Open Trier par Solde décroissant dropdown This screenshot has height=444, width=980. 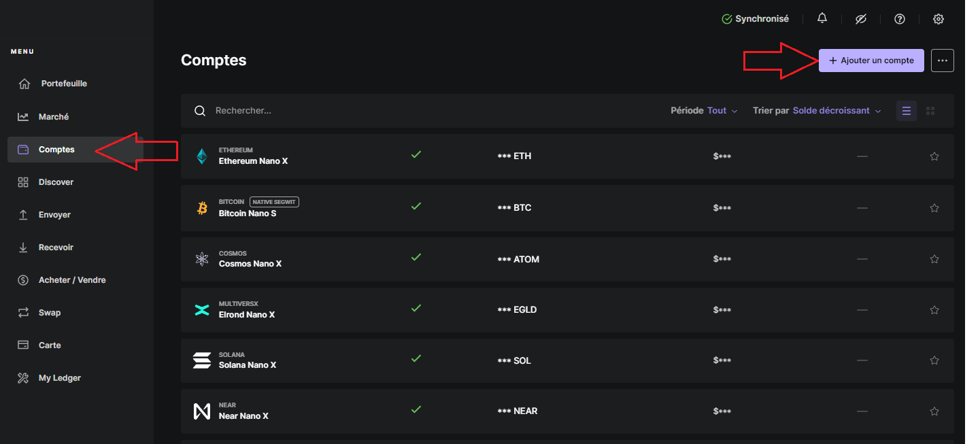tap(837, 111)
